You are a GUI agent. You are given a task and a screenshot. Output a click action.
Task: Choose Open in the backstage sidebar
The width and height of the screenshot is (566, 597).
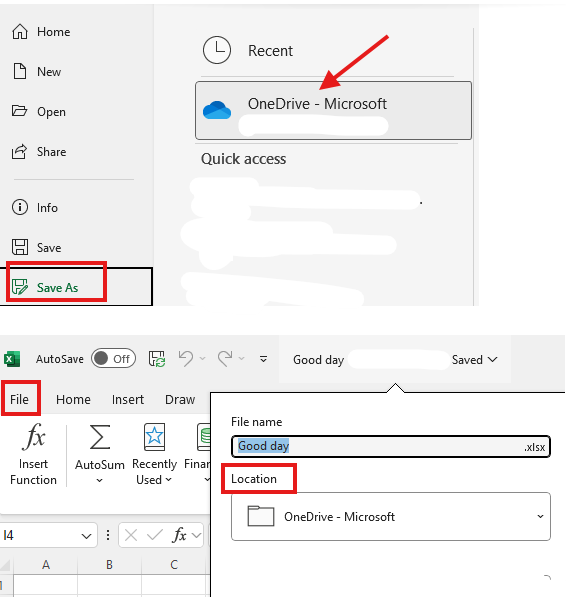pyautogui.click(x=39, y=112)
